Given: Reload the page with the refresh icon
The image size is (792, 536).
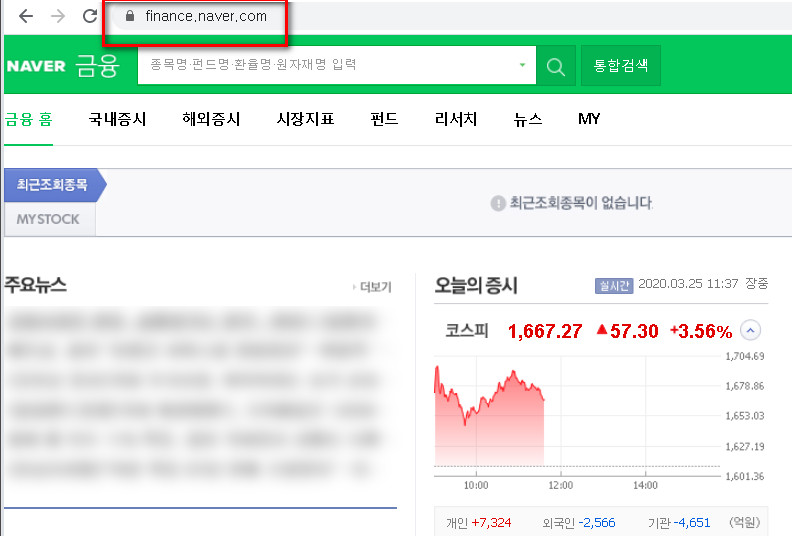Looking at the screenshot, I should click(x=90, y=16).
